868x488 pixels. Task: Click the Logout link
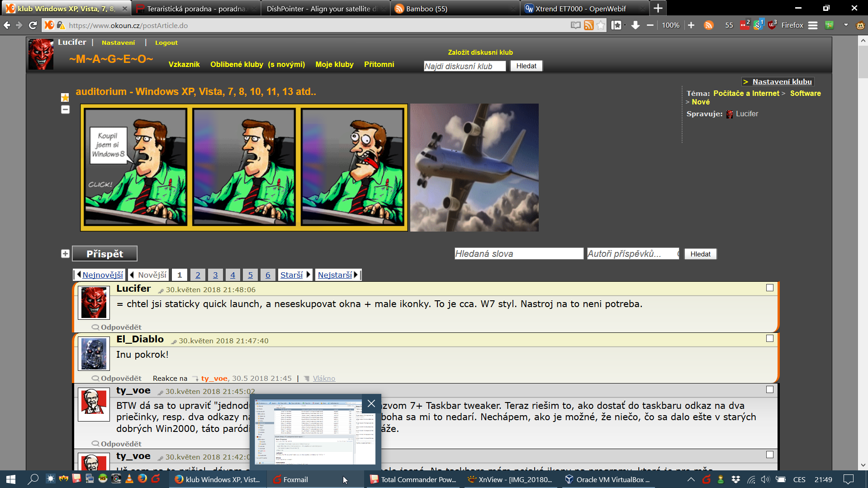pos(166,43)
